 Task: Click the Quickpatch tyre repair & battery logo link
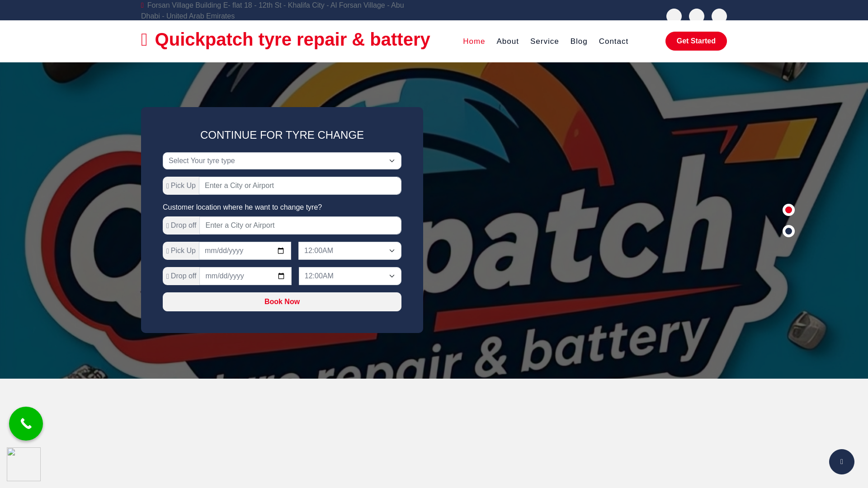[x=285, y=40]
